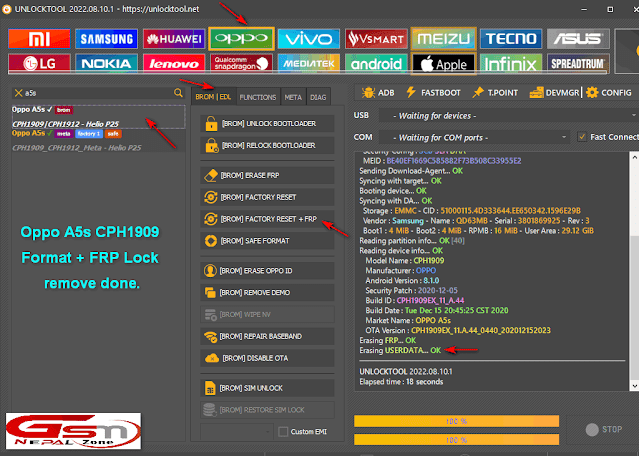Select the LG brand tile
639x456 pixels.
(39, 63)
